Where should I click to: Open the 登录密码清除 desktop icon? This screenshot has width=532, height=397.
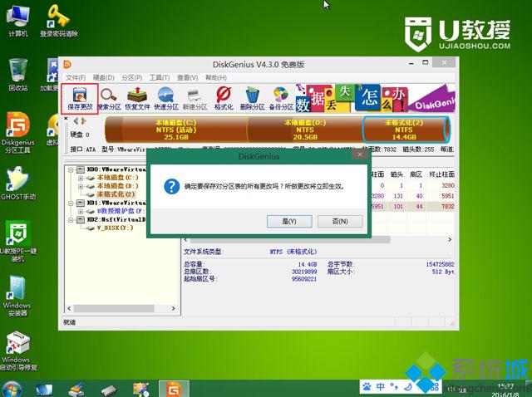[59, 21]
